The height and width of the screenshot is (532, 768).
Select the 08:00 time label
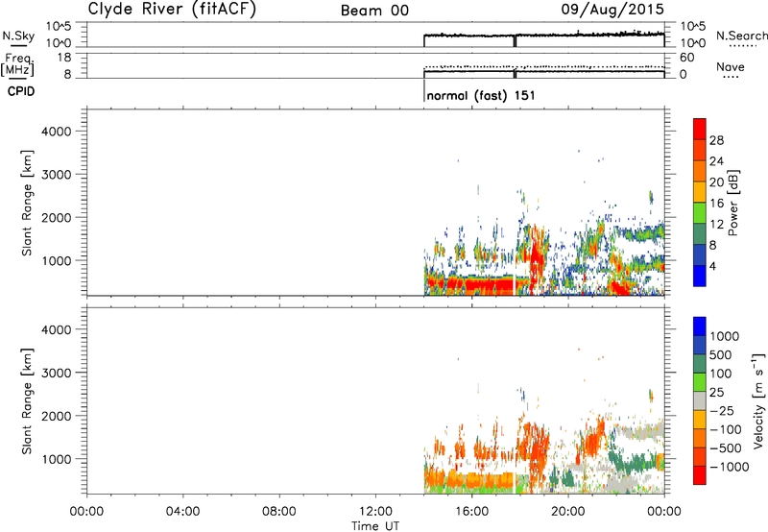click(x=279, y=512)
